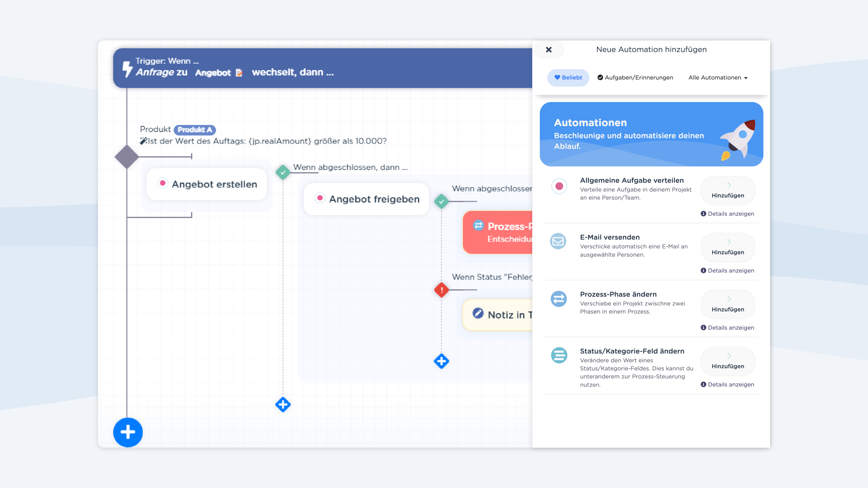The height and width of the screenshot is (488, 868).
Task: Click the Prozess-Phase ändern arrows icon
Action: (x=559, y=299)
